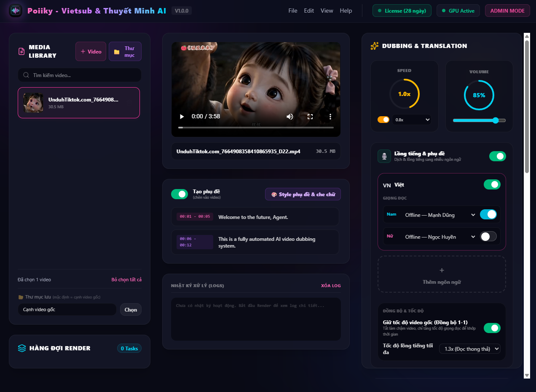Click the microphone icon beside Lồng tiếng & phụ đề
Viewport: 536px width, 392px height.
coord(384,156)
